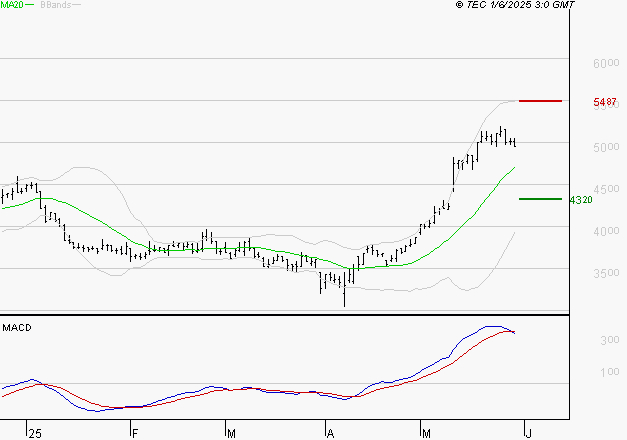
Task: Click the BBands legend label
Action: [55, 5]
